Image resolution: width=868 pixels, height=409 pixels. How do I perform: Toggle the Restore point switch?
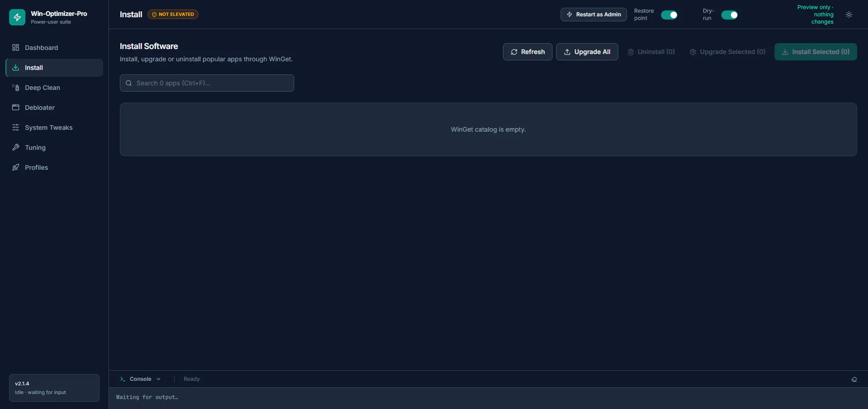669,15
